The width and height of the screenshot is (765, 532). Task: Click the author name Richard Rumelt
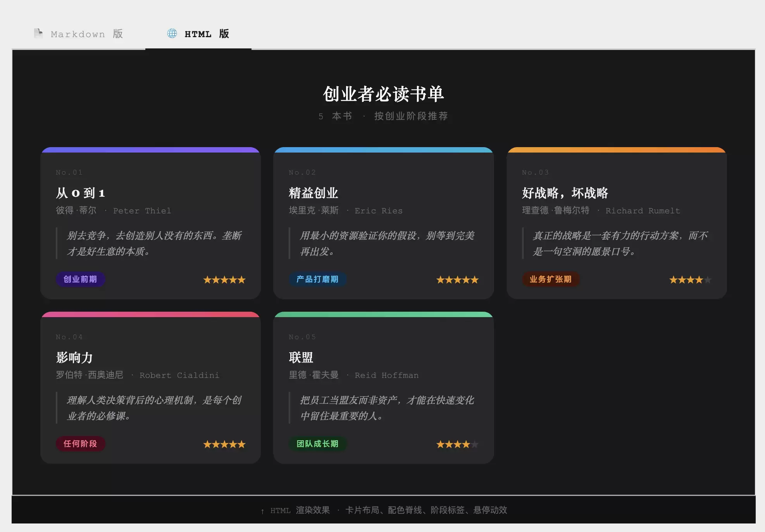[x=643, y=211]
